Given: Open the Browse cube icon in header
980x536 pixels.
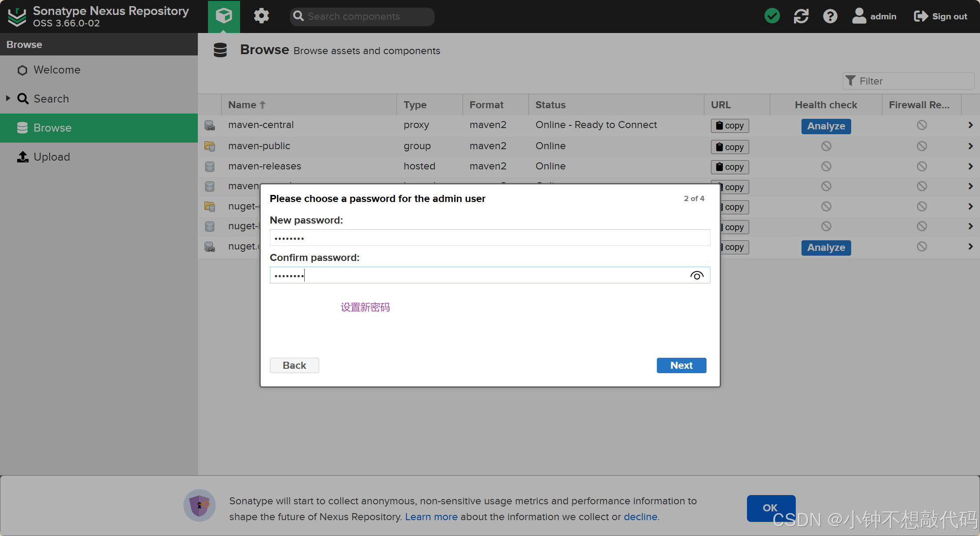Looking at the screenshot, I should pos(224,16).
